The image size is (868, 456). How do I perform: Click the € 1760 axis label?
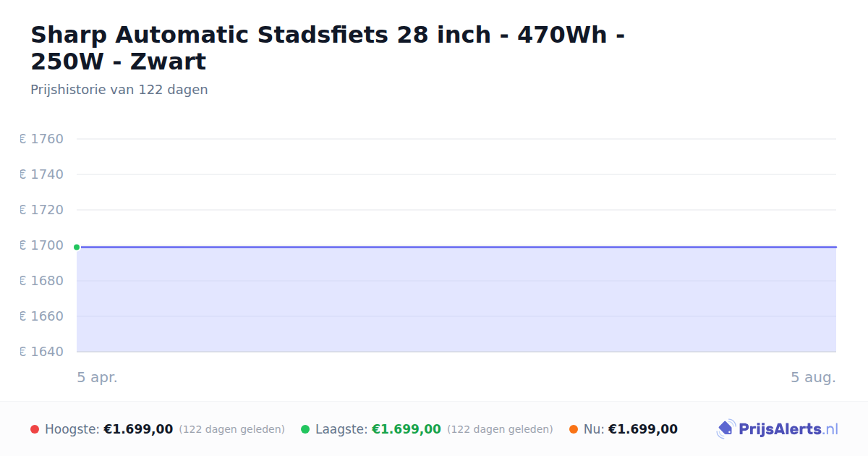pyautogui.click(x=42, y=139)
